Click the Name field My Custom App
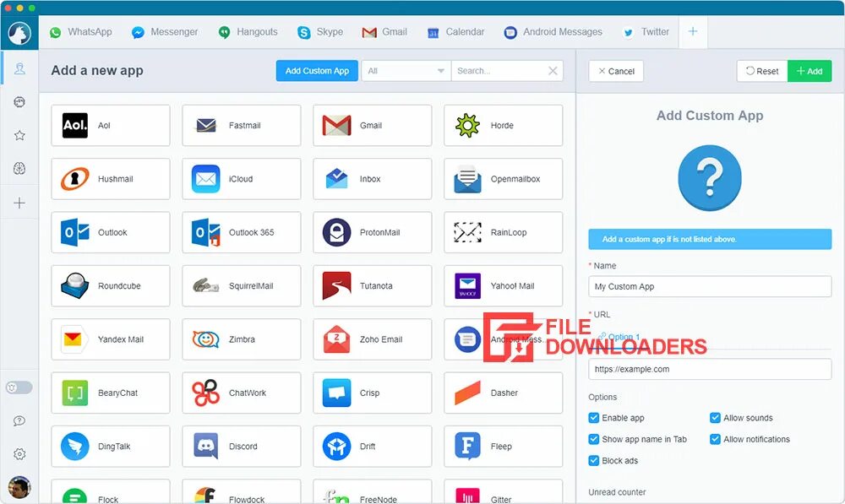 tap(710, 286)
